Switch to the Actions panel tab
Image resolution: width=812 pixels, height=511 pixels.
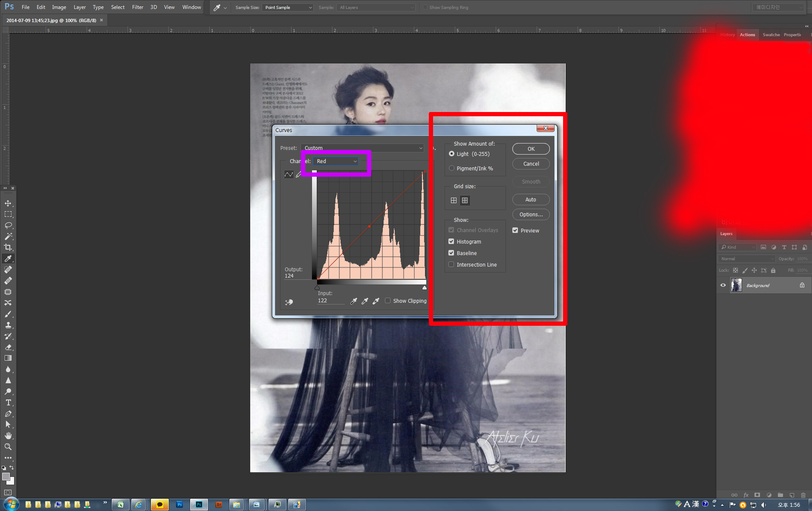(747, 35)
